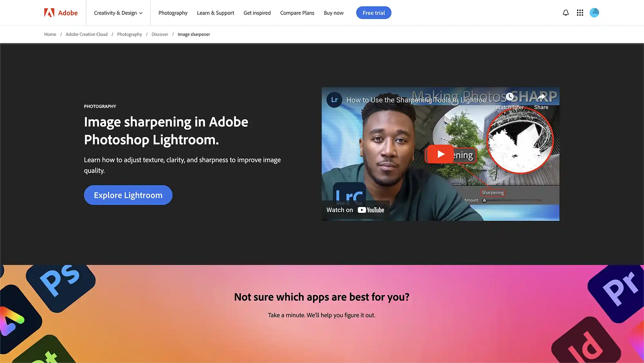Click the Watch later clock icon
The width and height of the screenshot is (644, 363).
point(509,97)
